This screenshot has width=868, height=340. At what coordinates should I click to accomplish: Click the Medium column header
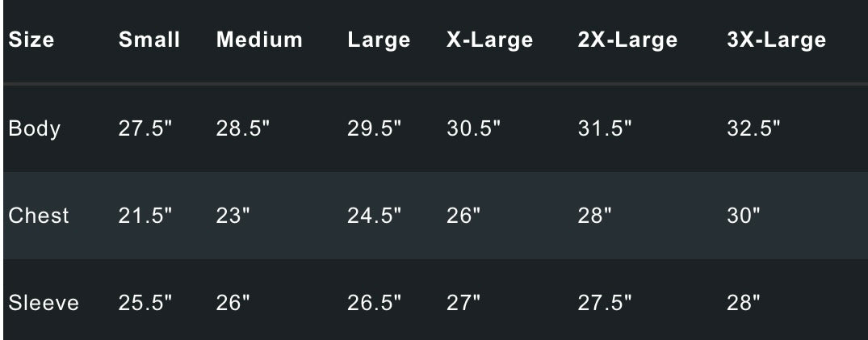[x=259, y=40]
